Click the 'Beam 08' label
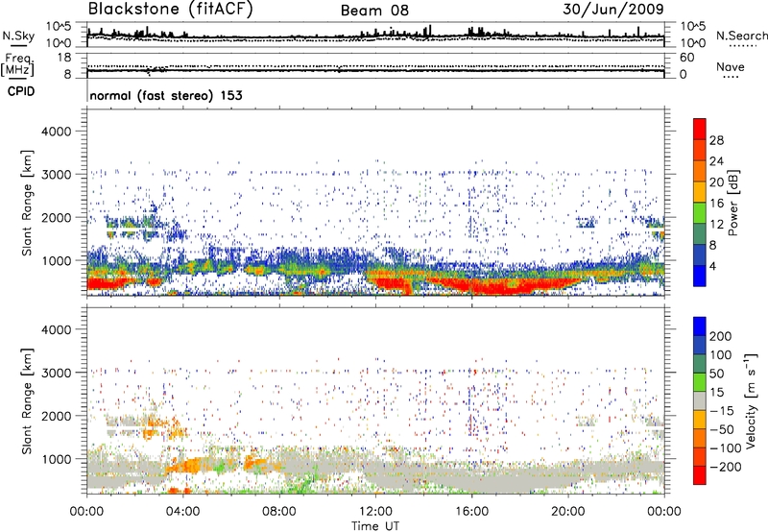Screen dimensions: 768x532 tap(374, 11)
